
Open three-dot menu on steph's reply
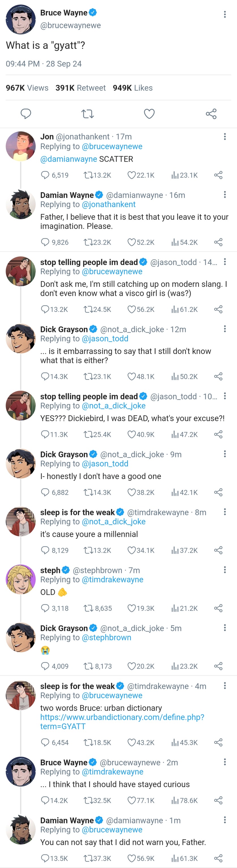click(x=225, y=570)
